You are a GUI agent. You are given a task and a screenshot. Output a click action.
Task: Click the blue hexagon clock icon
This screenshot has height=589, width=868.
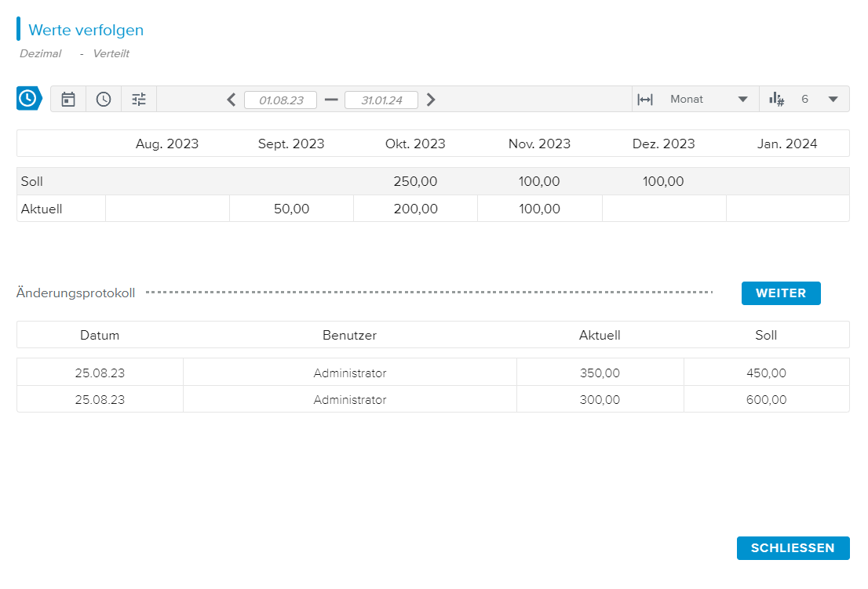point(28,99)
